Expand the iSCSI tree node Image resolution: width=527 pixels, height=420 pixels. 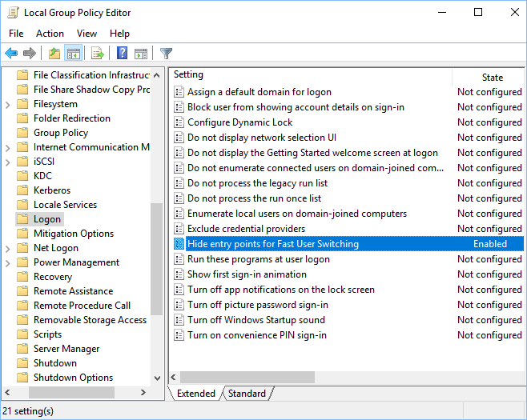pyautogui.click(x=7, y=162)
